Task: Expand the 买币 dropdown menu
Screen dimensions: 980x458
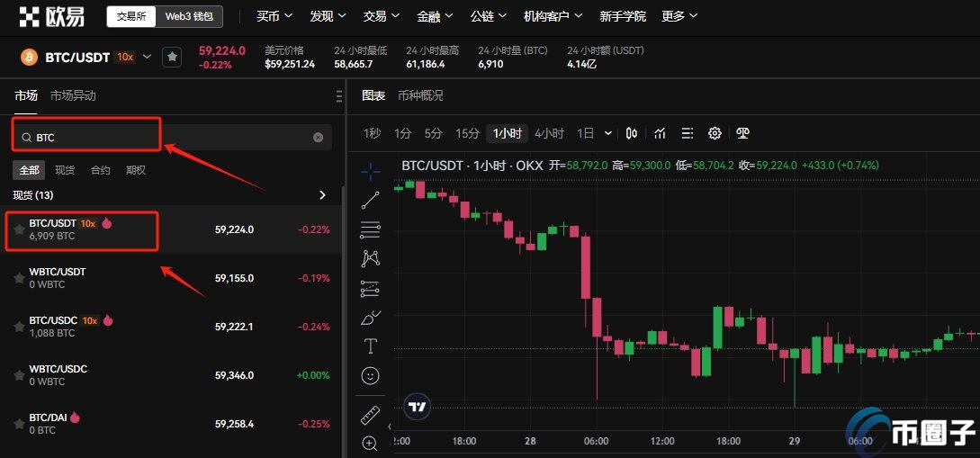Action: (x=274, y=17)
